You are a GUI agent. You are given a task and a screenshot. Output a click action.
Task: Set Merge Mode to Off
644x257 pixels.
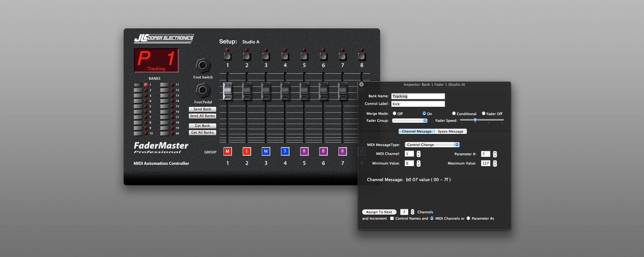tap(395, 114)
